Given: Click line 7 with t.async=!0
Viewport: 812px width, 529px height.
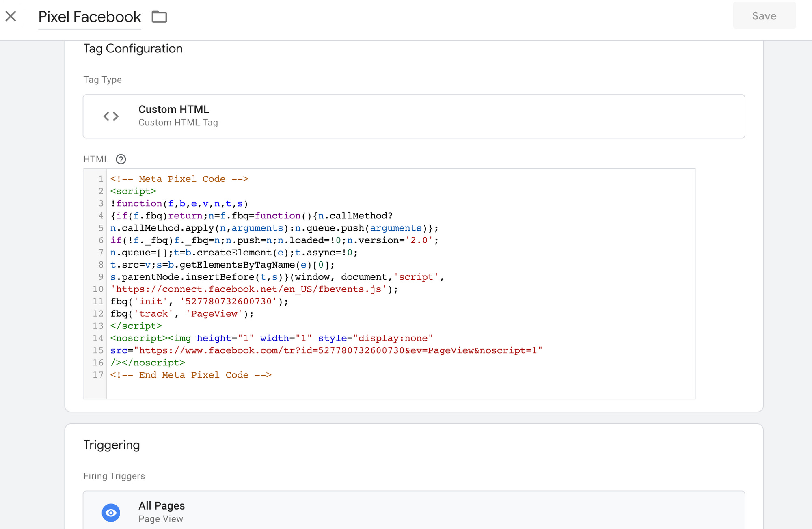Looking at the screenshot, I should (x=234, y=253).
